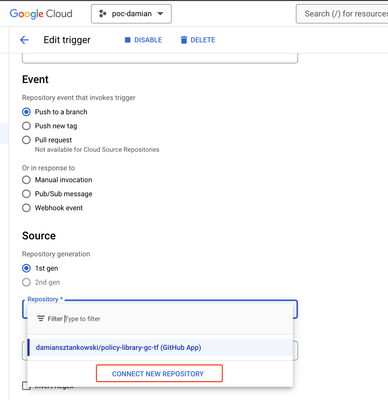Image resolution: width=388 pixels, height=400 pixels.
Task: Select Pull request radio button
Action: (26, 140)
